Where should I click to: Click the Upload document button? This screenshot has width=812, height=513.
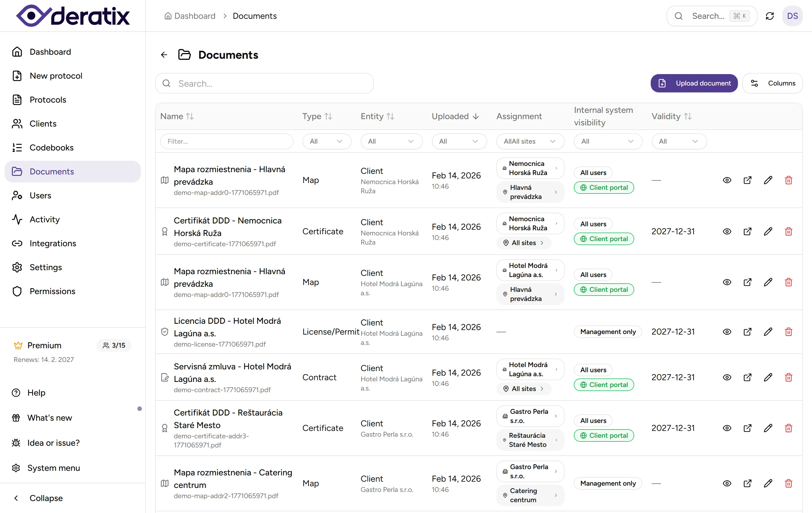[694, 83]
